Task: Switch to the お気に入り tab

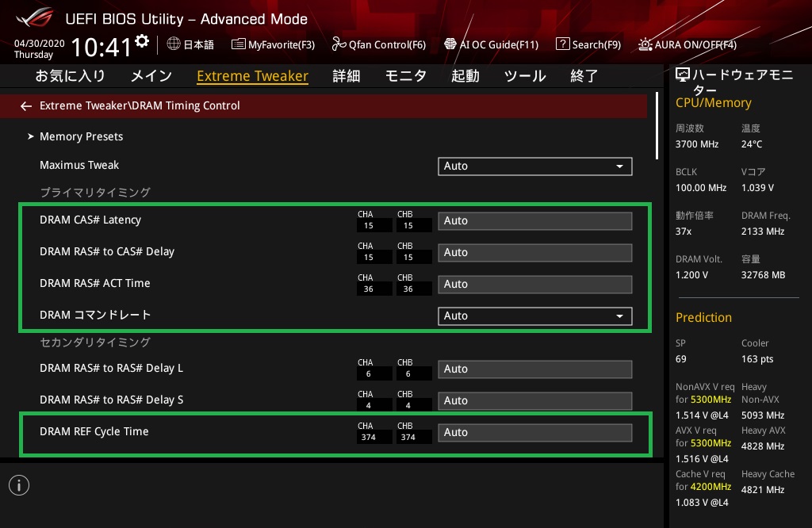Action: [70, 76]
